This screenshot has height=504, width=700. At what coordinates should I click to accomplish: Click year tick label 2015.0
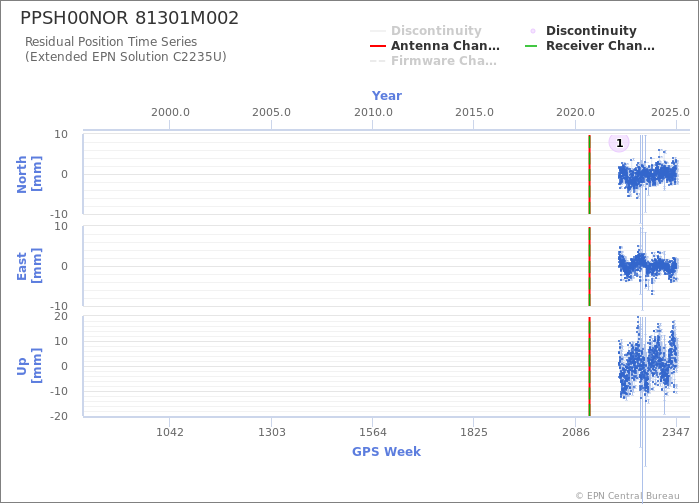pos(474,112)
